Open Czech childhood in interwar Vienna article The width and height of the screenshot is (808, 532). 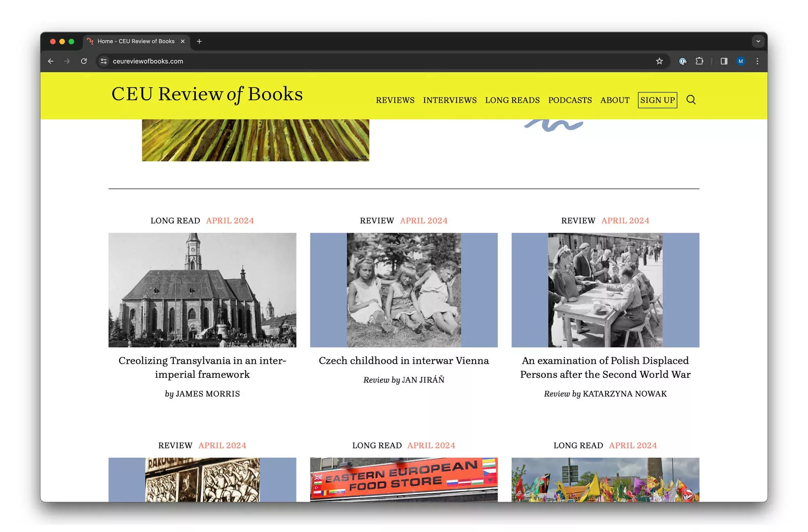pyautogui.click(x=404, y=360)
